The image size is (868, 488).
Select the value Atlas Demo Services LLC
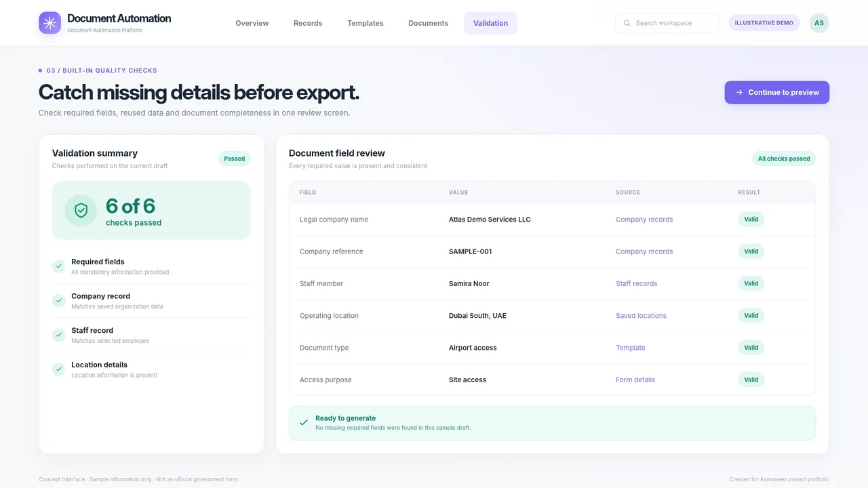click(x=490, y=220)
